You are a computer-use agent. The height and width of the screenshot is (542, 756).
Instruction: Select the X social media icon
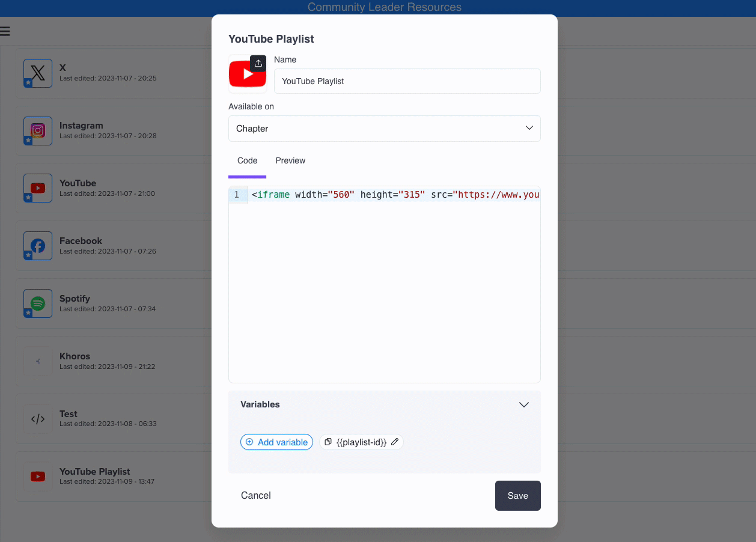(x=37, y=73)
